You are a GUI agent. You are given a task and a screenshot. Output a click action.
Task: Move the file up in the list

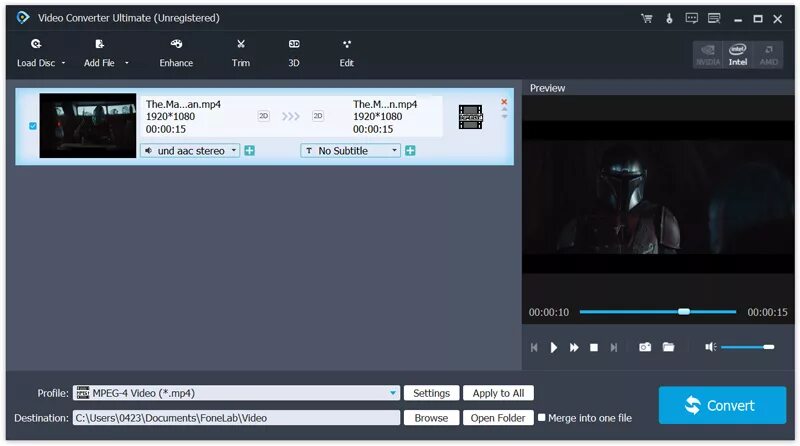click(504, 109)
